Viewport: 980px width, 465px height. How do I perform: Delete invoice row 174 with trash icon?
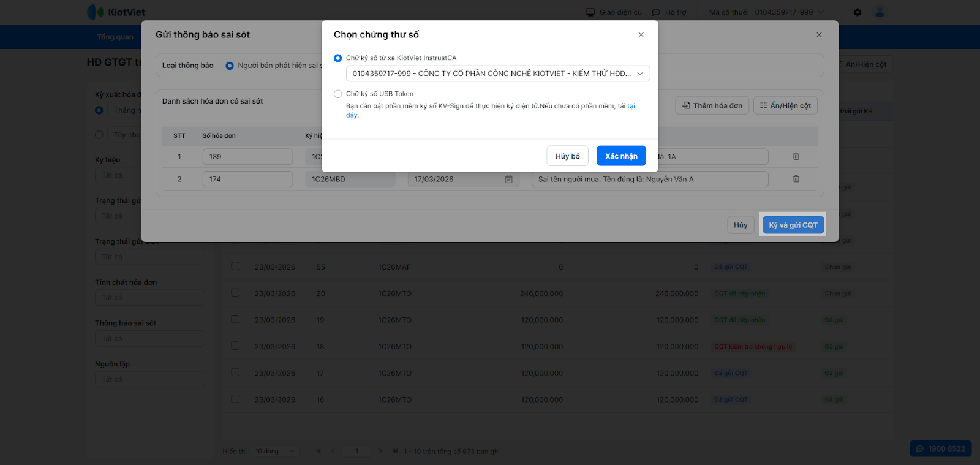pyautogui.click(x=796, y=179)
